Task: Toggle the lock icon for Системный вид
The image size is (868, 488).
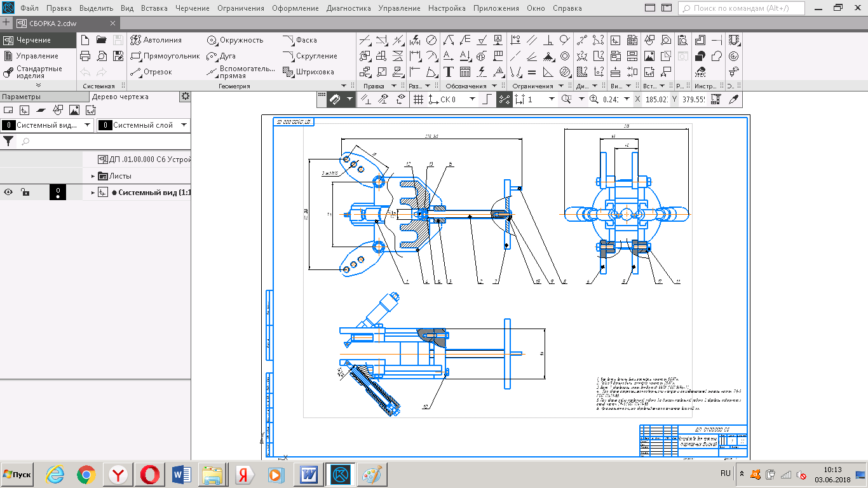Action: pyautogui.click(x=24, y=192)
